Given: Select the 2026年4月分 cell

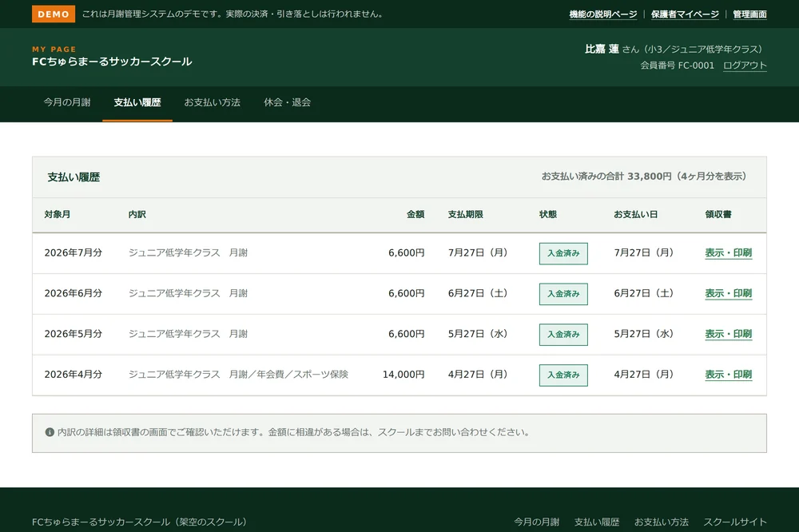Looking at the screenshot, I should tap(74, 375).
